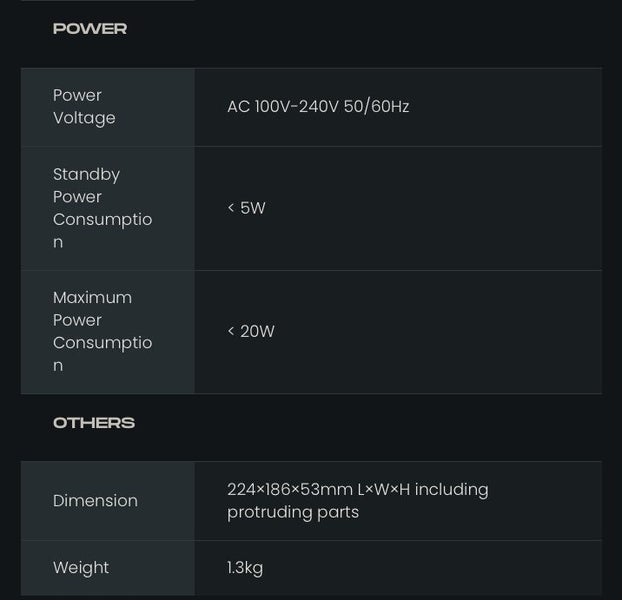Click the AC 100V-240V voltage text
The width and height of the screenshot is (622, 600).
283,107
